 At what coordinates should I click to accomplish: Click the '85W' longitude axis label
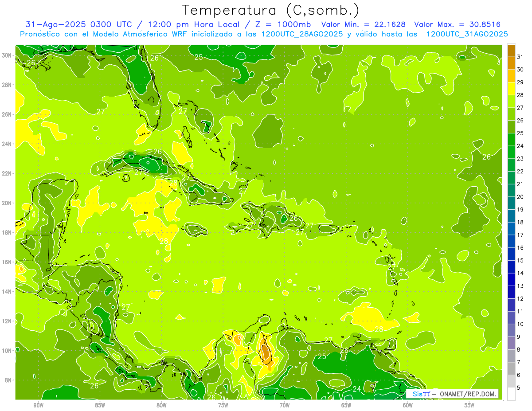100,406
